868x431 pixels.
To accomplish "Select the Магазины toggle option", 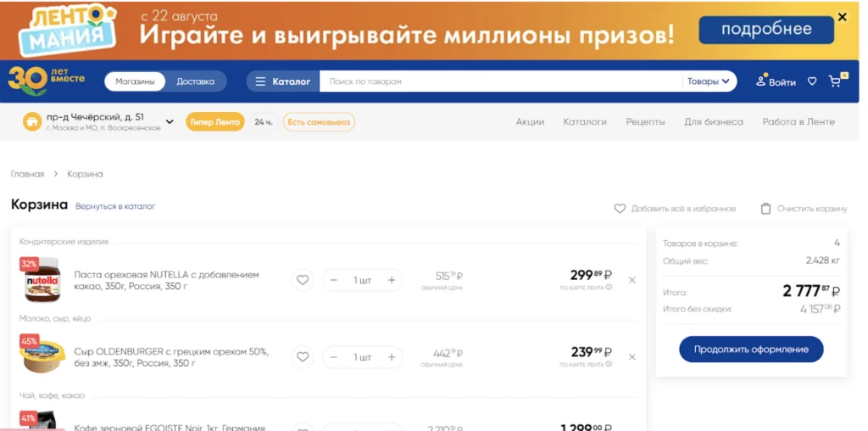I will click(x=135, y=81).
